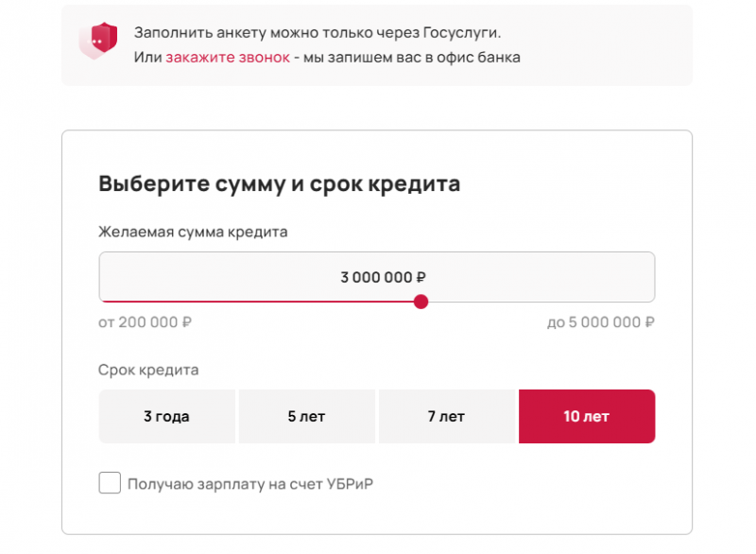Select the '5 лет' loan term option

307,416
